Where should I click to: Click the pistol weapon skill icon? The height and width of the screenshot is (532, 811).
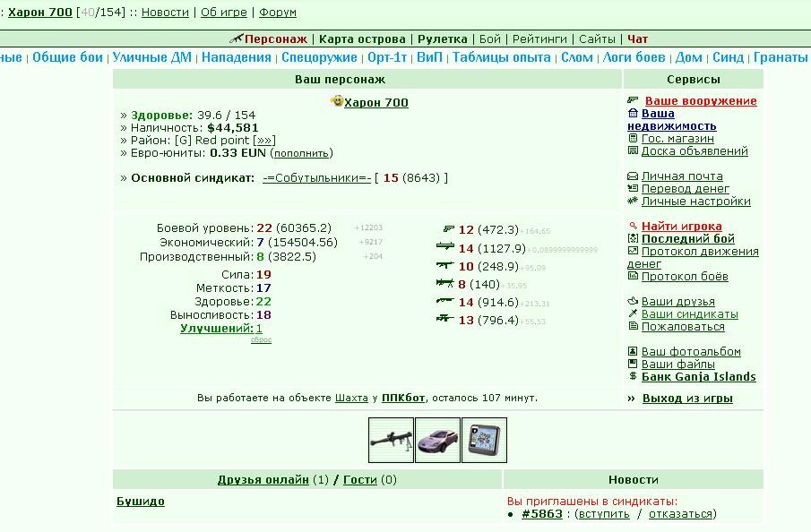click(x=448, y=228)
